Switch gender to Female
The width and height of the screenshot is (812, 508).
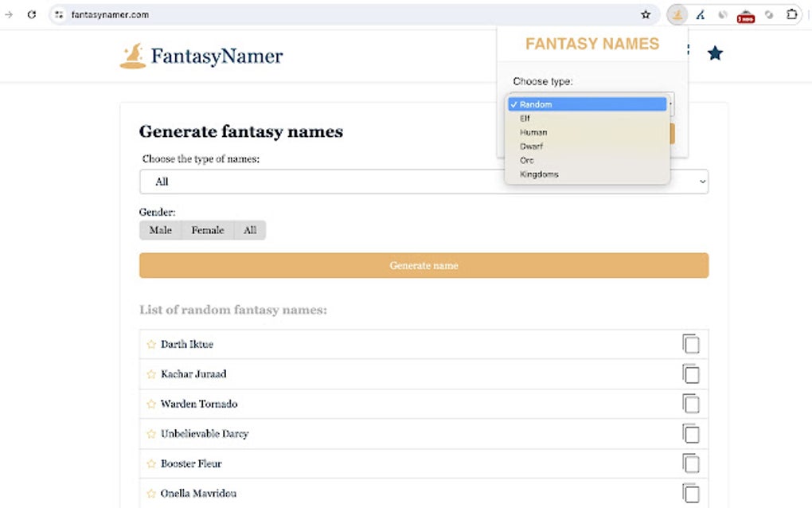(207, 230)
